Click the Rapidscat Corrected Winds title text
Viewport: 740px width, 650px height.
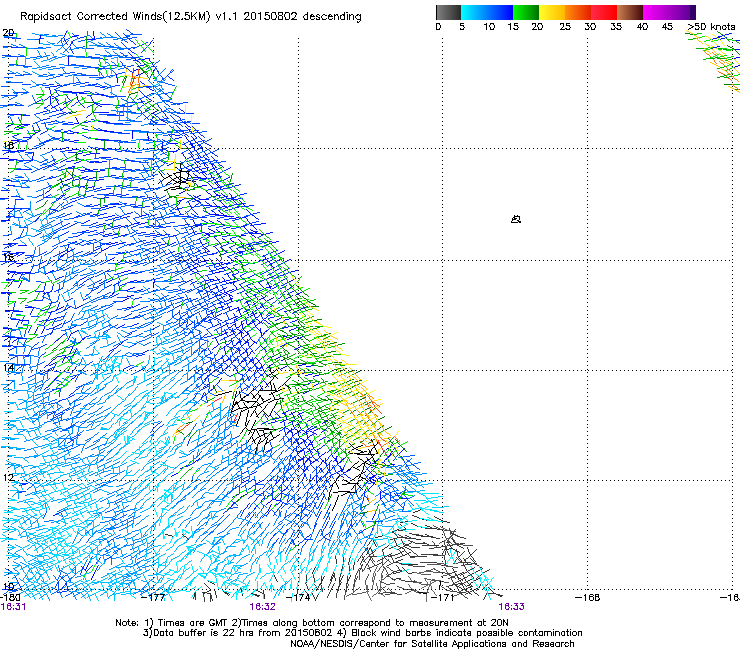click(191, 17)
